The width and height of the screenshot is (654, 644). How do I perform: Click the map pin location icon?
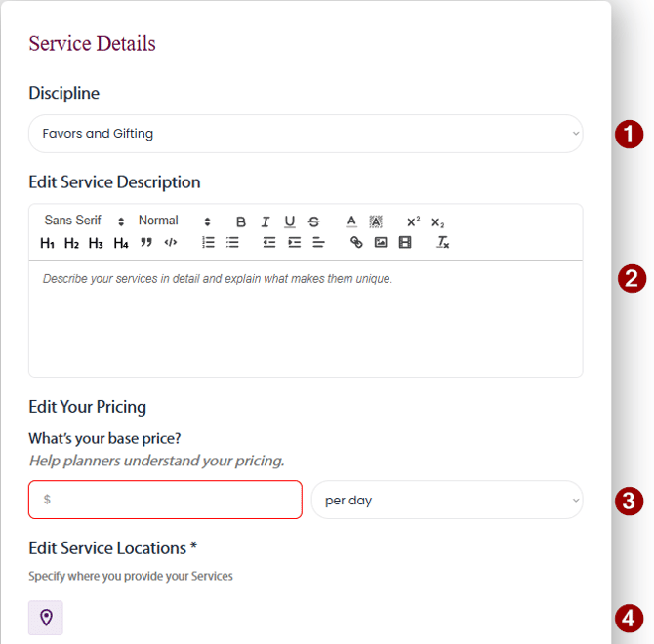click(x=46, y=618)
